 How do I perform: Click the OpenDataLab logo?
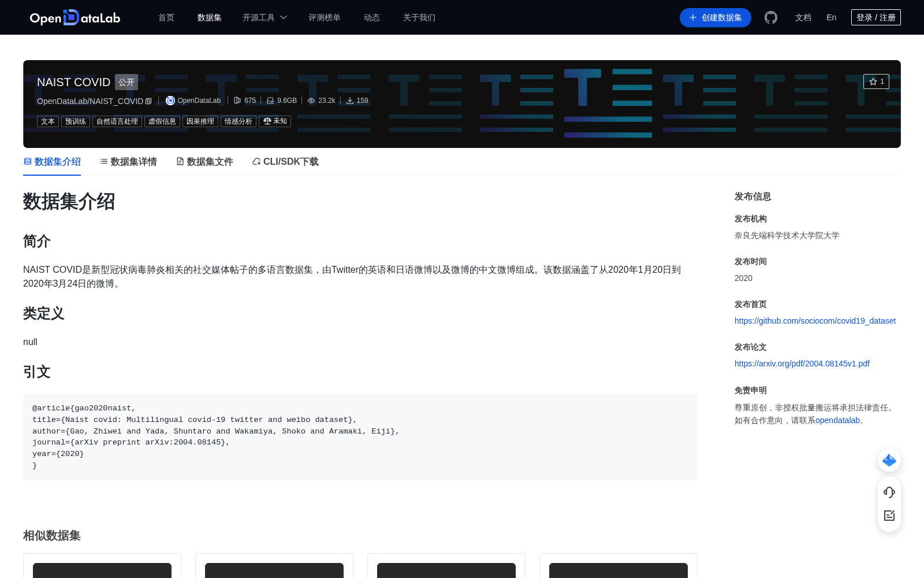(75, 17)
